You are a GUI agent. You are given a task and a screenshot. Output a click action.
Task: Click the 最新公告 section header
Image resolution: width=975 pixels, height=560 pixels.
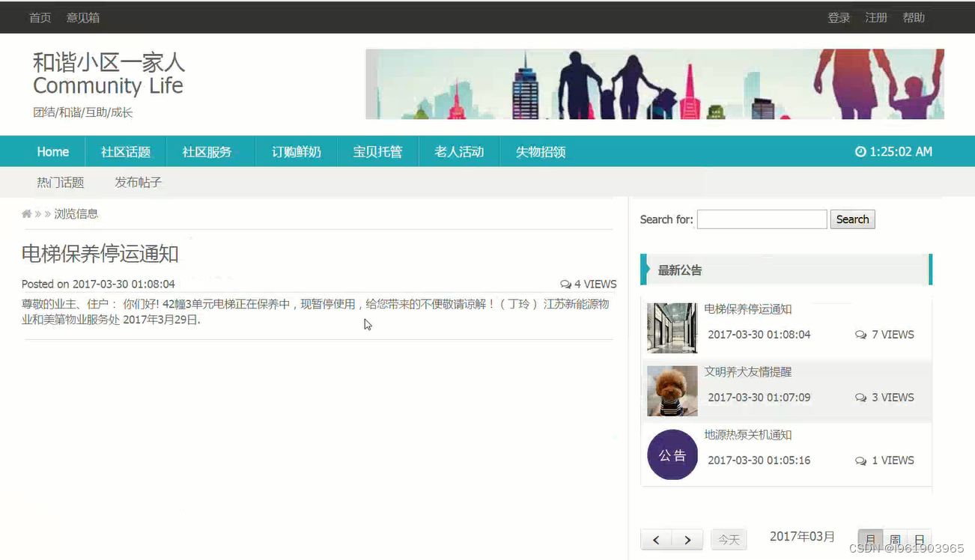[786, 270]
